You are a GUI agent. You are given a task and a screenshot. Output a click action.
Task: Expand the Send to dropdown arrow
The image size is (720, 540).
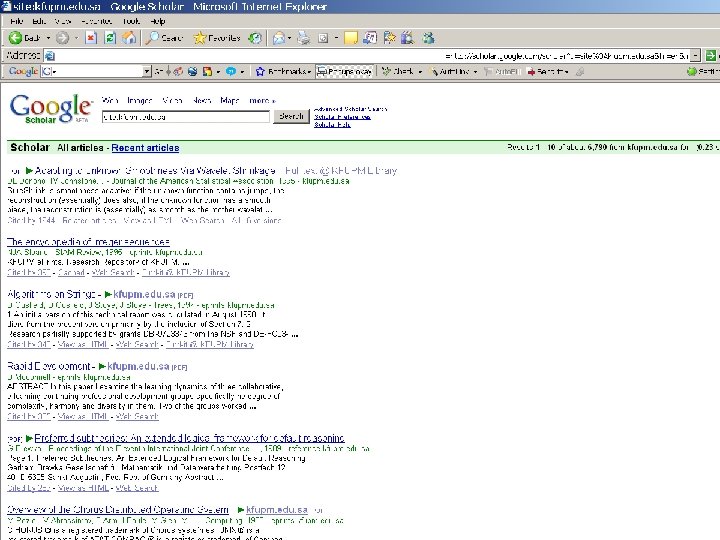tap(566, 72)
